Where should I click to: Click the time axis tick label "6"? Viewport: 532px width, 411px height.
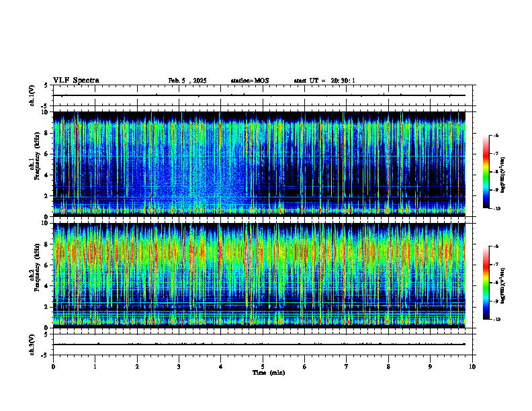point(305,367)
